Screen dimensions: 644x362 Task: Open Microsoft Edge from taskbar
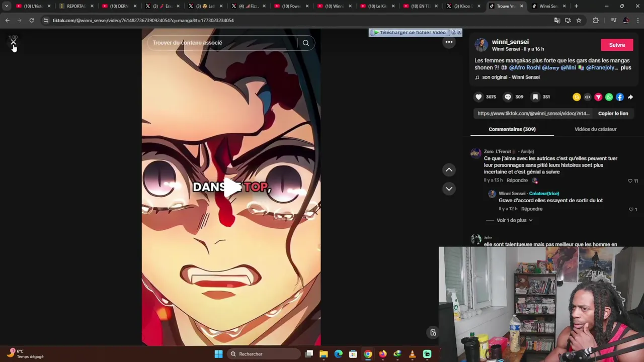point(338,354)
